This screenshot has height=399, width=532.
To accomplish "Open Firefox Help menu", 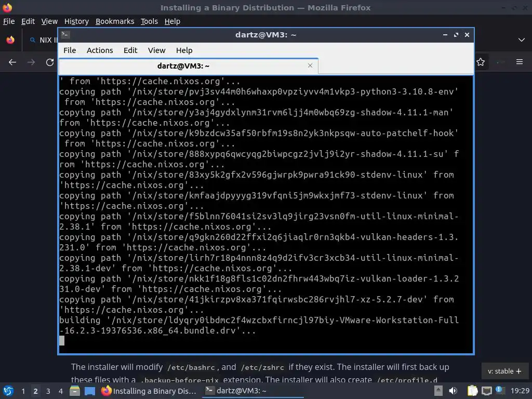I will click(172, 21).
